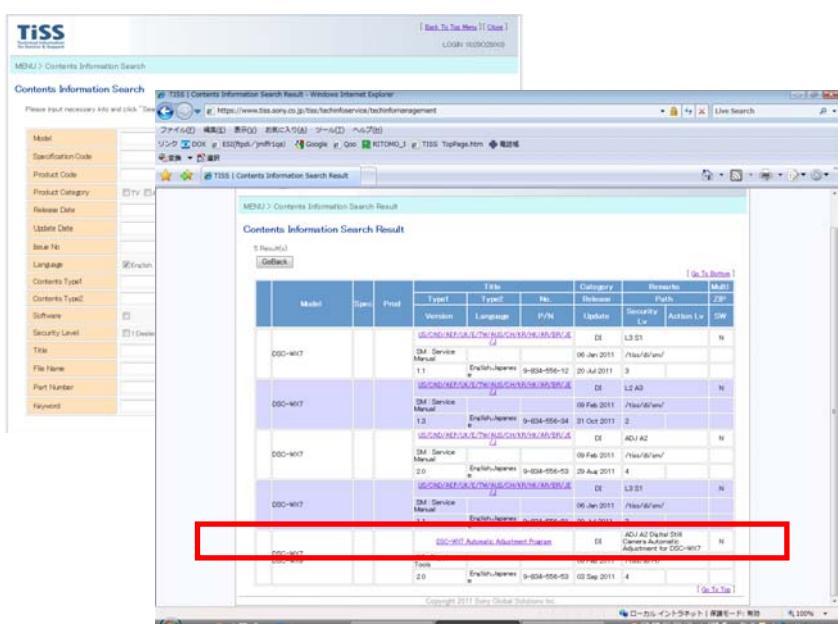Check the TV product category checkbox

pos(124,192)
